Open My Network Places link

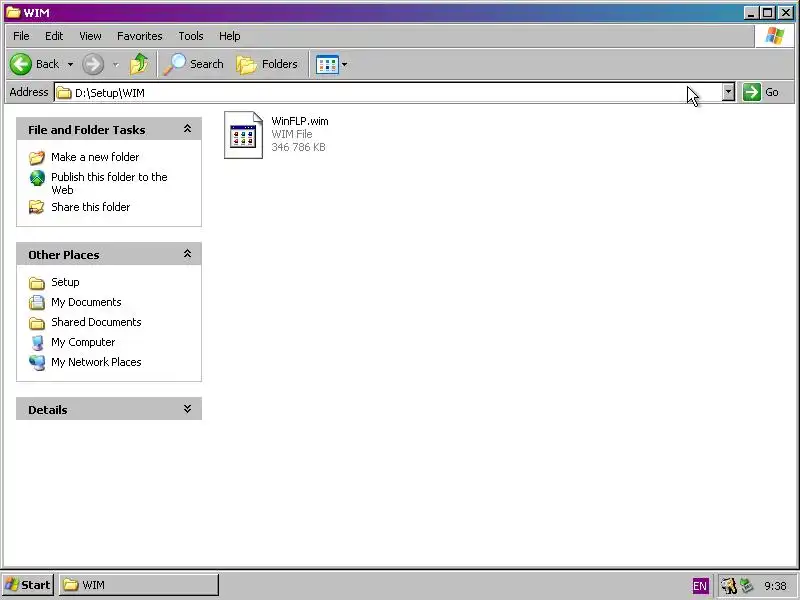[x=96, y=362]
